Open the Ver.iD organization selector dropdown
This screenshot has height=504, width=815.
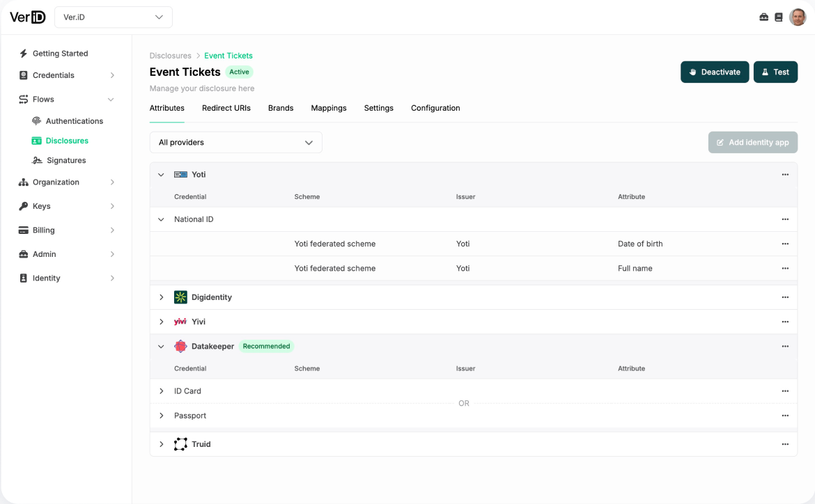113,17
